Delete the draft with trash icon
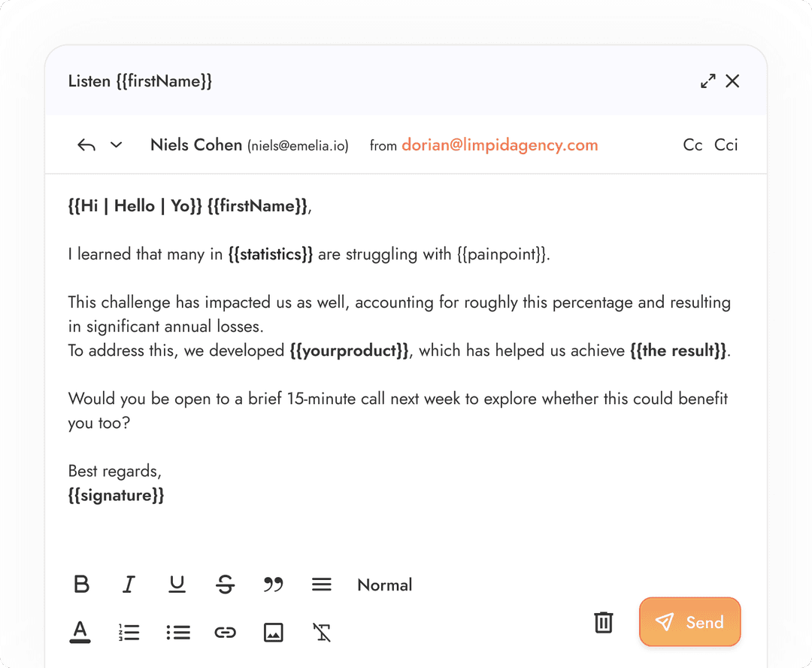812x668 pixels. click(603, 622)
